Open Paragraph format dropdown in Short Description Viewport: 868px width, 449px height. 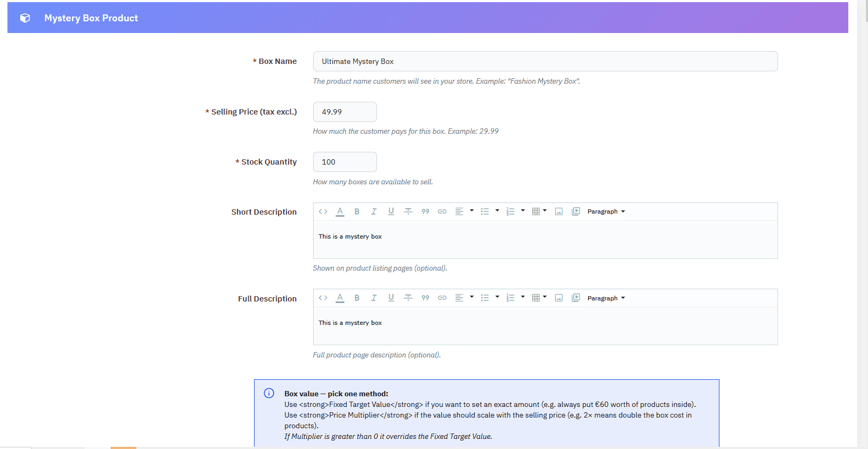606,211
